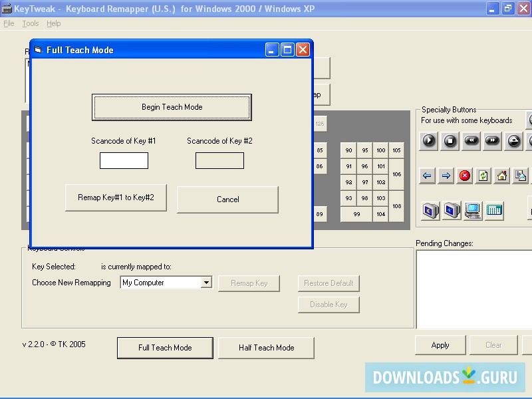Select tall numpad key 108

click(x=396, y=206)
